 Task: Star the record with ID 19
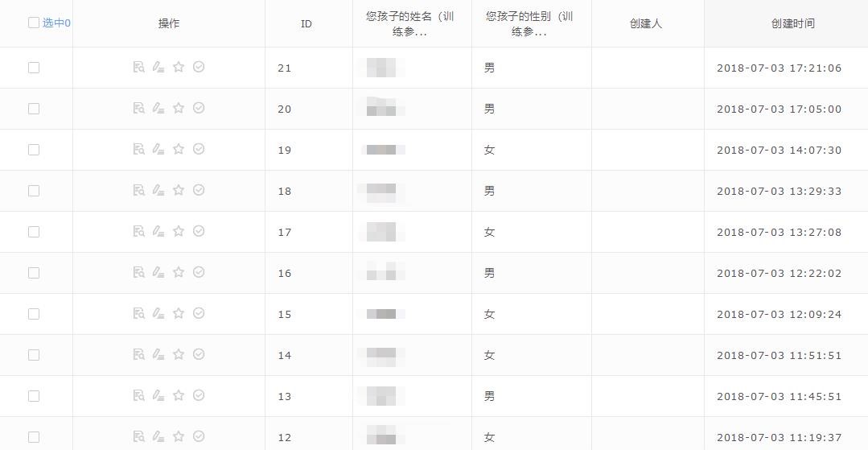point(179,149)
